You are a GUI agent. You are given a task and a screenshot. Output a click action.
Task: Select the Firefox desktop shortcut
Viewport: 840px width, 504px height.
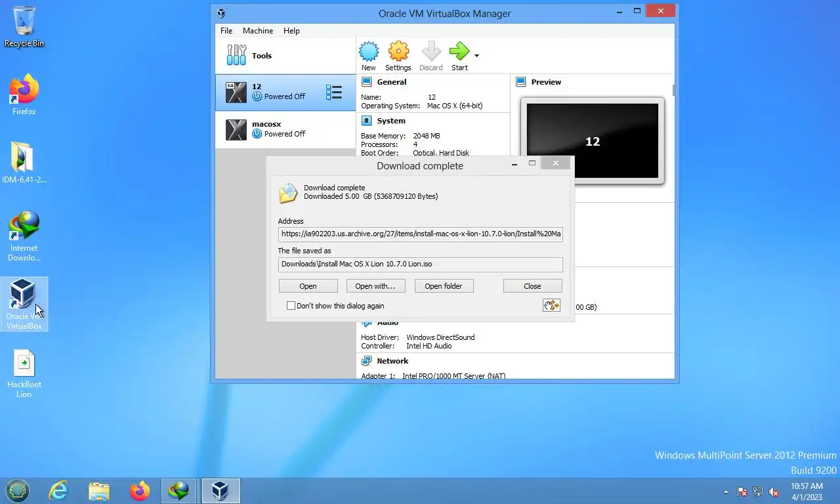click(24, 95)
